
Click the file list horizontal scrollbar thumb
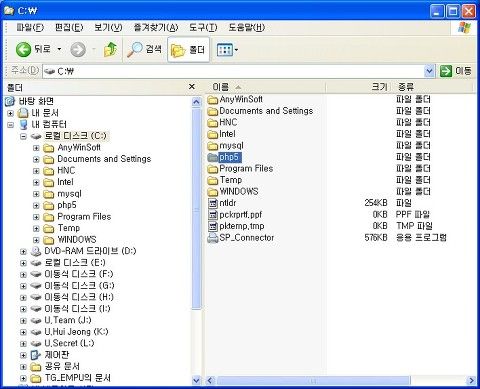pyautogui.click(x=313, y=380)
